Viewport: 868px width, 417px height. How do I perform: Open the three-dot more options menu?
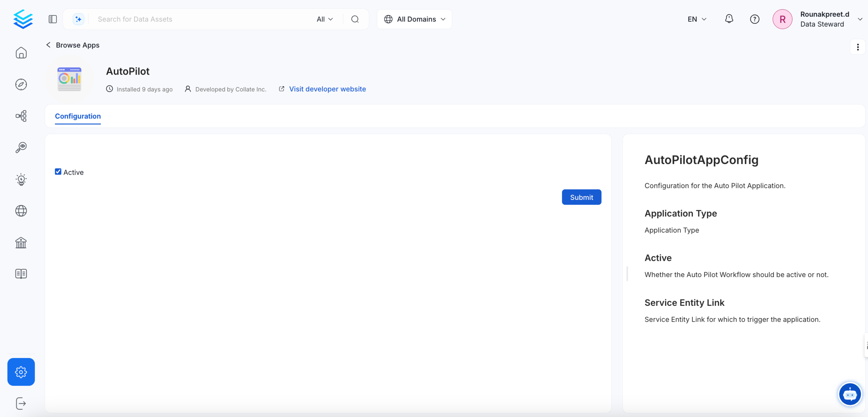click(x=858, y=47)
